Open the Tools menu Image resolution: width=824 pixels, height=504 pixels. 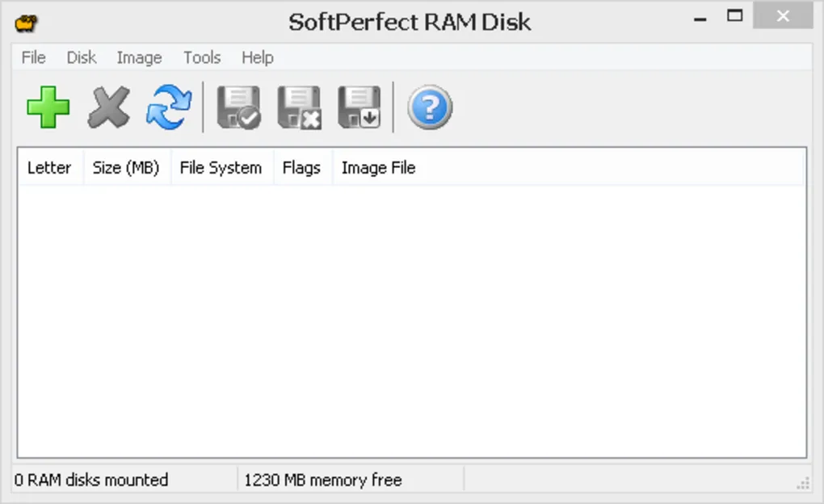pos(202,58)
